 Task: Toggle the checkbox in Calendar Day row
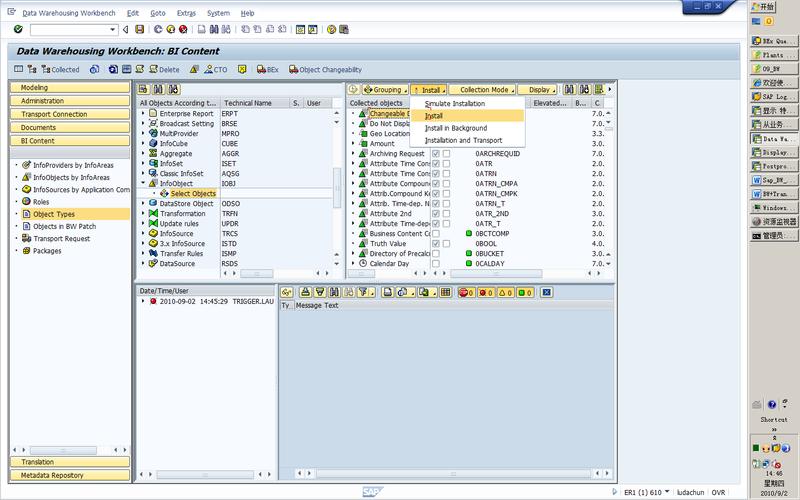(436, 264)
